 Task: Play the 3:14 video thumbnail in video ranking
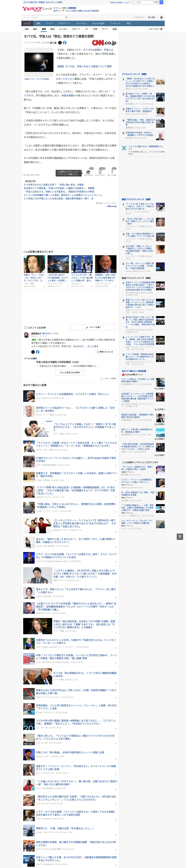click(x=160, y=320)
